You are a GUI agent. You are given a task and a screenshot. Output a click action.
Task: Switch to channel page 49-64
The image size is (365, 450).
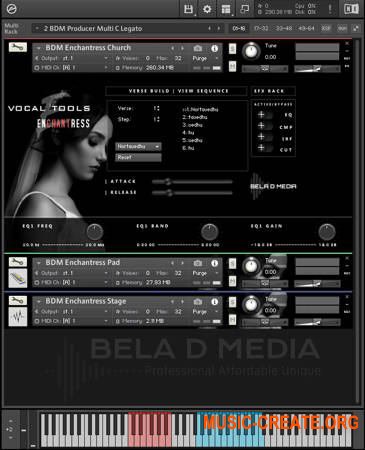(x=306, y=28)
